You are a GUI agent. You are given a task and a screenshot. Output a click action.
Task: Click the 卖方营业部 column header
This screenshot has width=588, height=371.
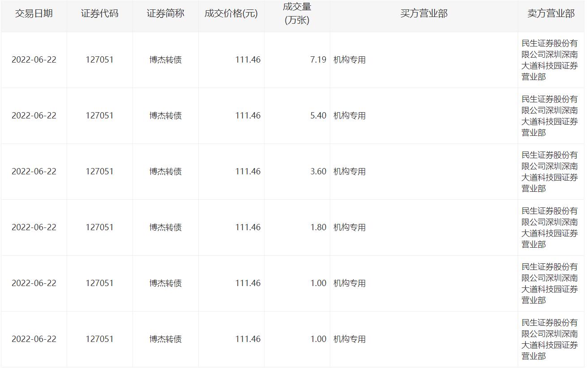coord(551,13)
